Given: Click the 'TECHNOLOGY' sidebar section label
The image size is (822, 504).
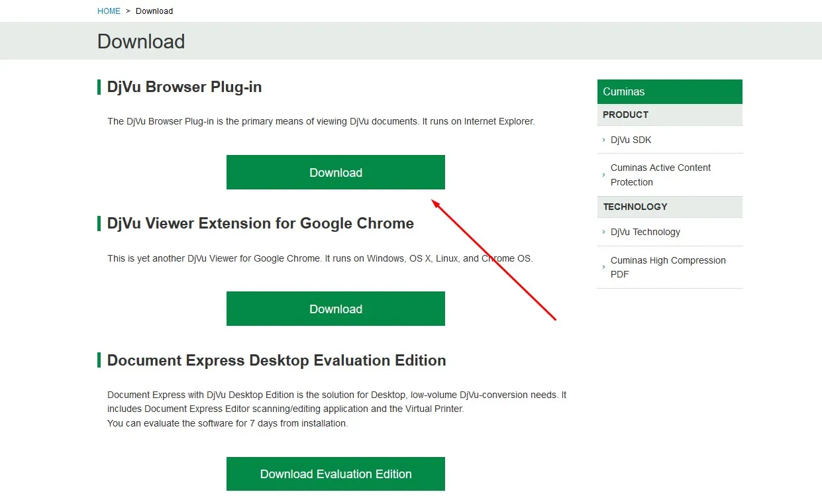Looking at the screenshot, I should click(x=635, y=207).
